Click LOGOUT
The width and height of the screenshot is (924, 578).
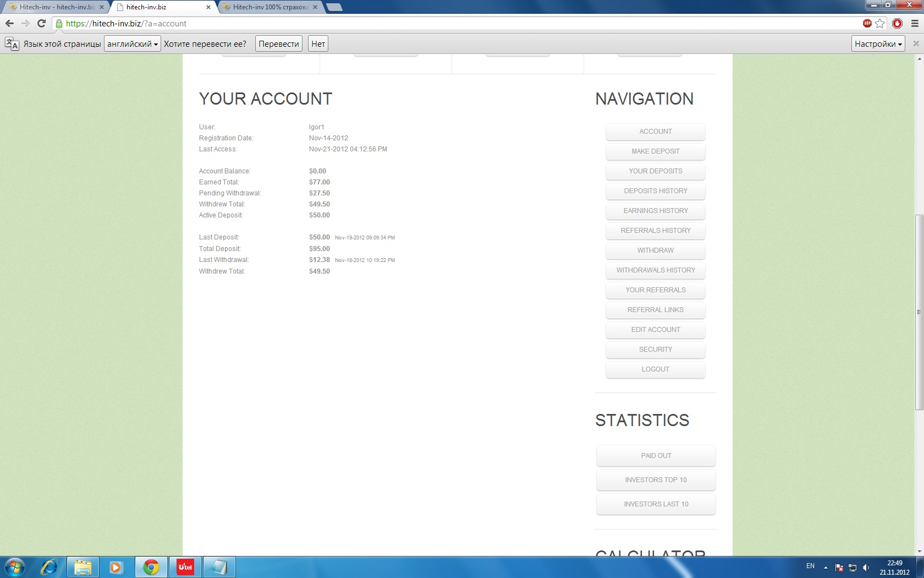coord(656,369)
